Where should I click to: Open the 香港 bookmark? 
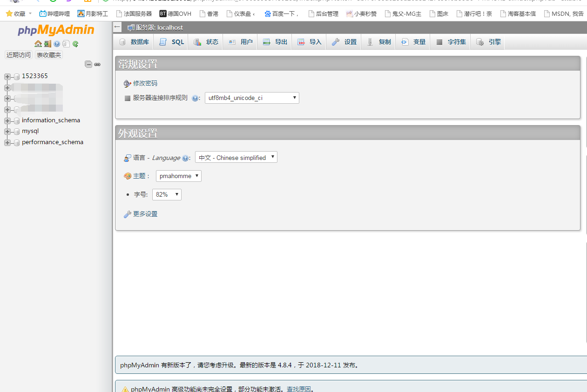tap(209, 13)
